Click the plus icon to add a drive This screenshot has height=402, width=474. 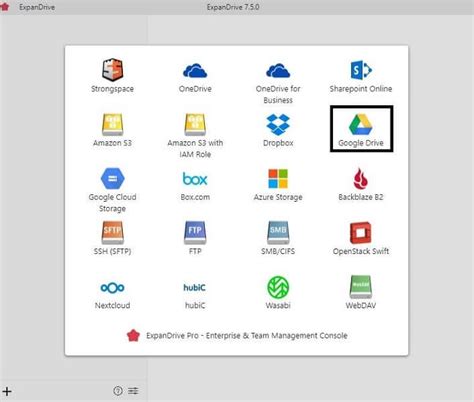click(7, 391)
